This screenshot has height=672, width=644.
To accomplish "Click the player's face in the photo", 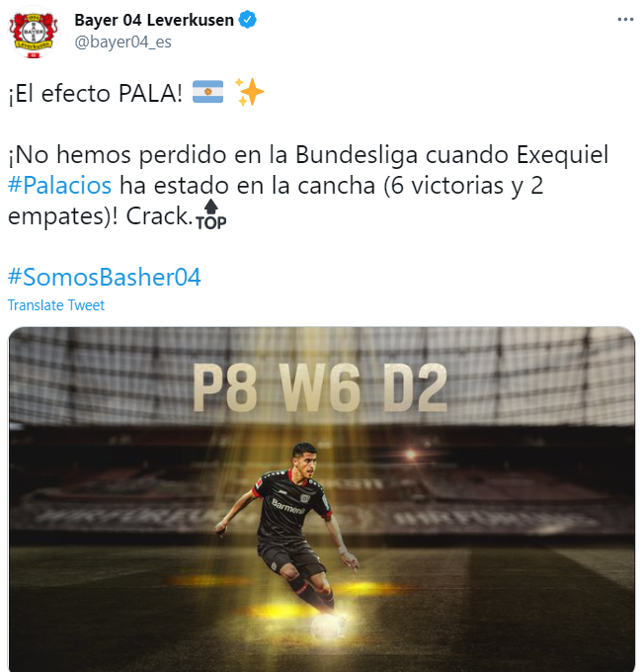I will click(304, 461).
